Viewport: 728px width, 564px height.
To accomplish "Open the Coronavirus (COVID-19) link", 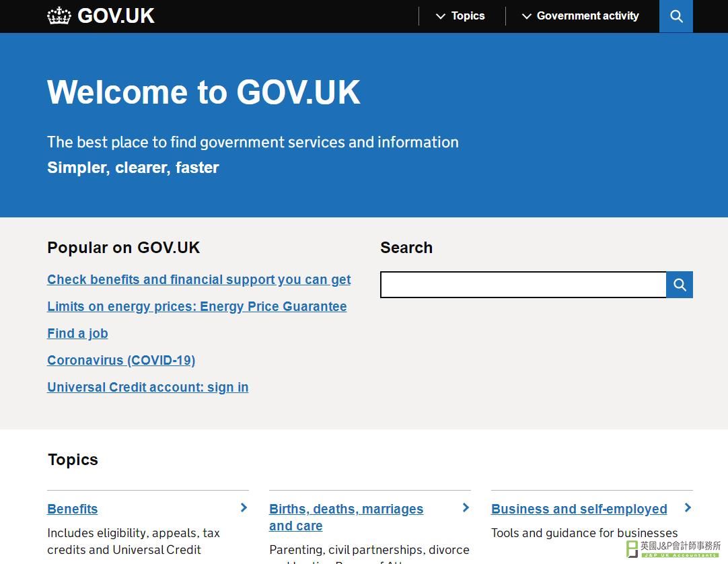I will tap(121, 361).
